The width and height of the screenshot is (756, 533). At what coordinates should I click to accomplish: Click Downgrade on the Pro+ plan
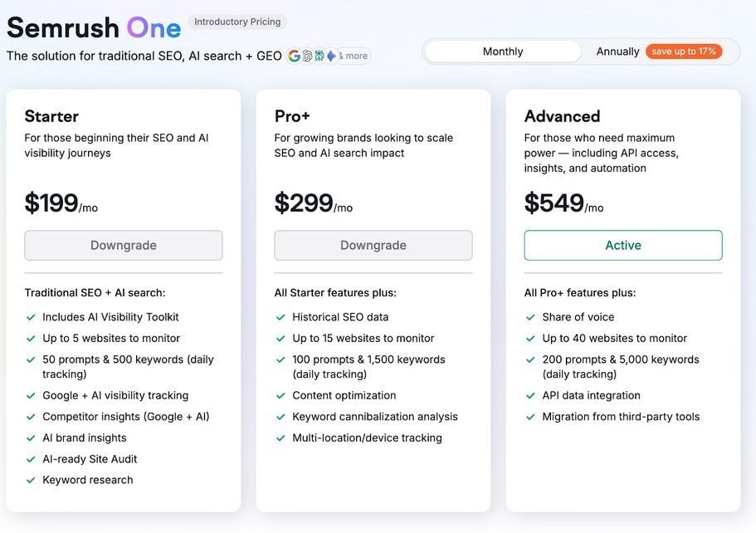click(373, 245)
